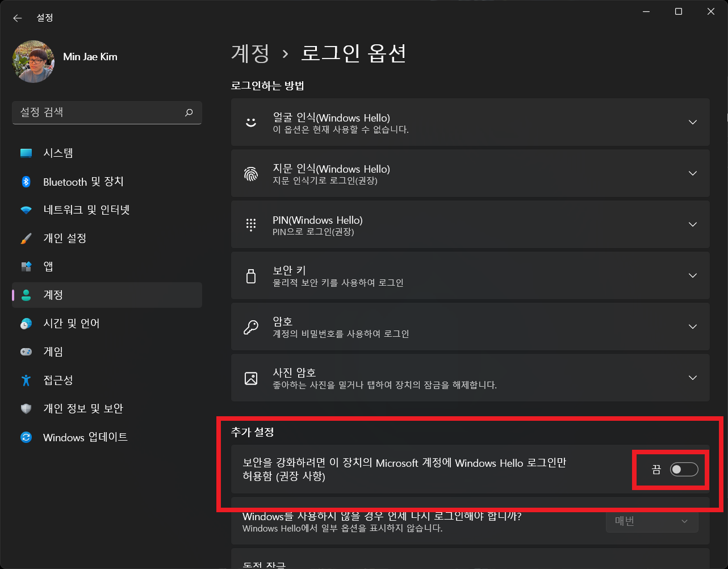Expand the 보안 키 chevron
The height and width of the screenshot is (569, 728).
(692, 275)
